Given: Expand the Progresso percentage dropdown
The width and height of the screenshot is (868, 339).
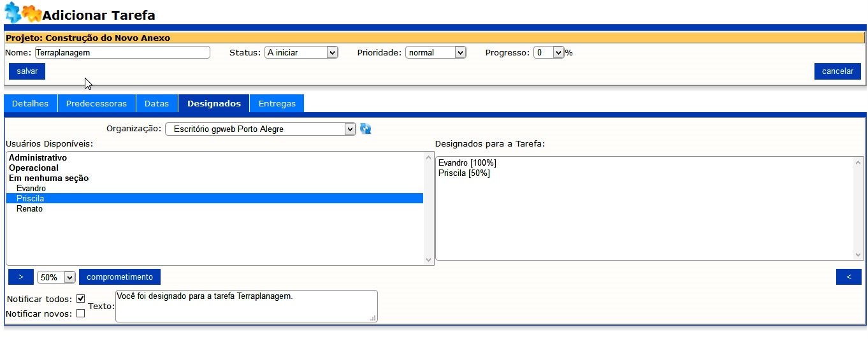Looking at the screenshot, I should point(549,53).
